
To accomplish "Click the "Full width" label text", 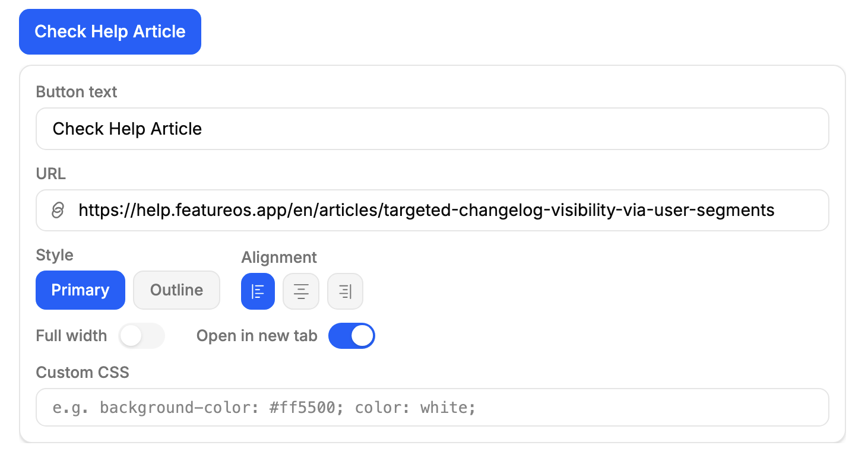I will pos(71,336).
